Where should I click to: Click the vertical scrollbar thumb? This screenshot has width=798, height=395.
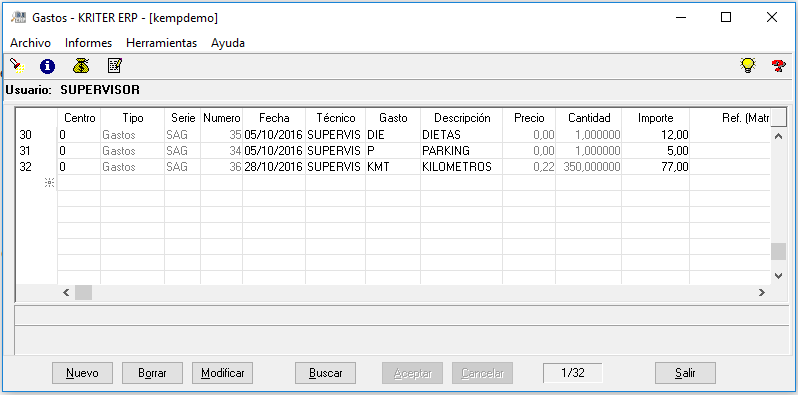pos(778,251)
